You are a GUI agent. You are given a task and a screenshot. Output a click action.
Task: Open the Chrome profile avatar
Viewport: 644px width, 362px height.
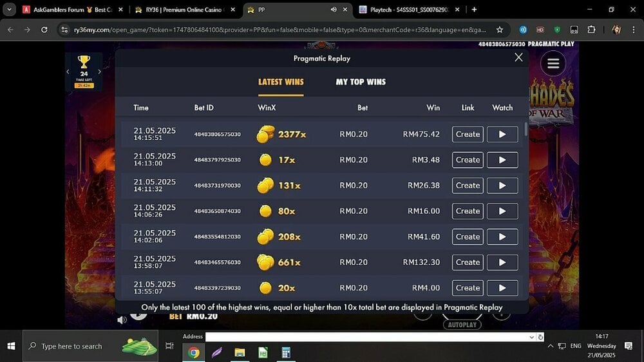click(616, 30)
